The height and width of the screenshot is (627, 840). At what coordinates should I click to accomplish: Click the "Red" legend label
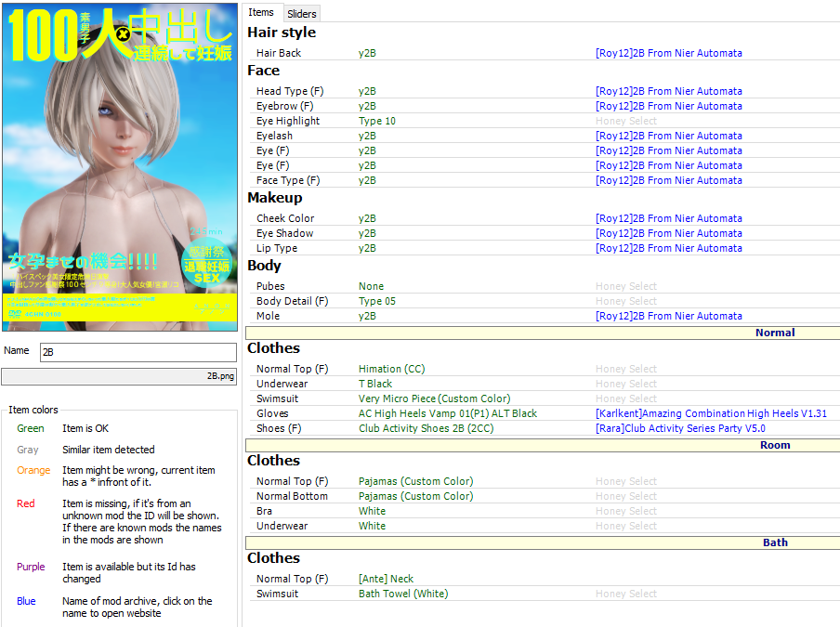pos(26,503)
